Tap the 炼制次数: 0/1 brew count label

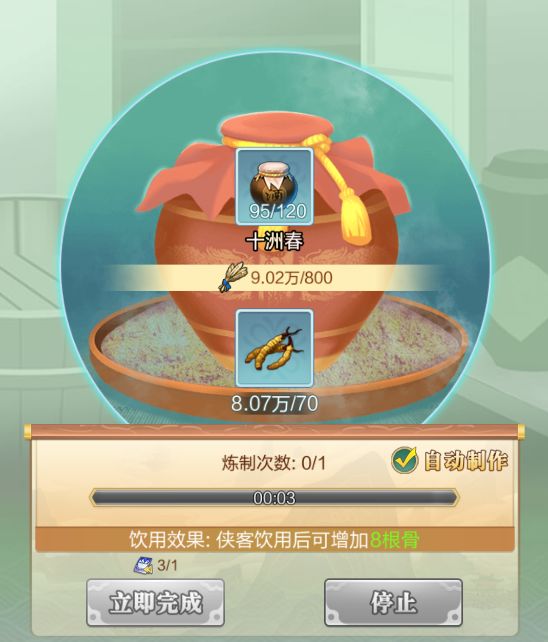pyautogui.click(x=274, y=463)
